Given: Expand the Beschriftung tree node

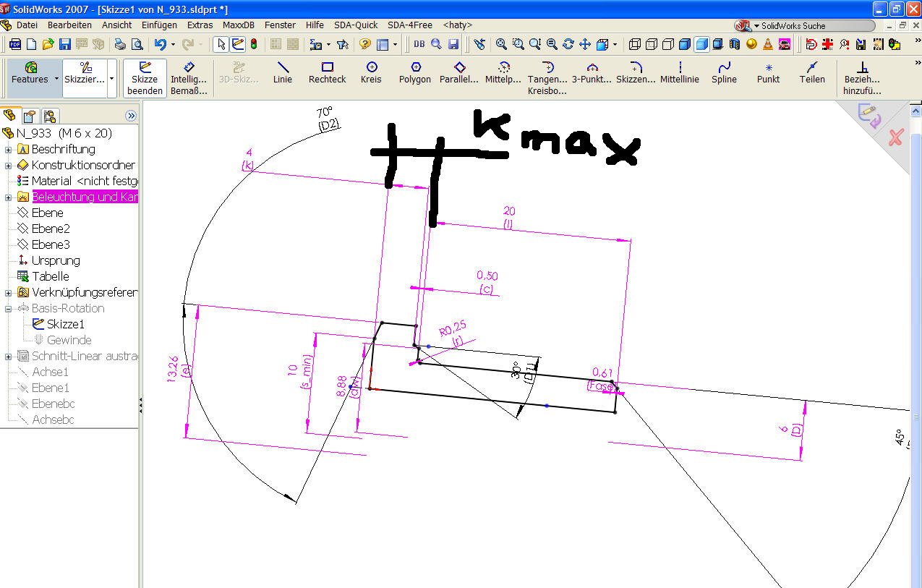Looking at the screenshot, I should (x=9, y=150).
